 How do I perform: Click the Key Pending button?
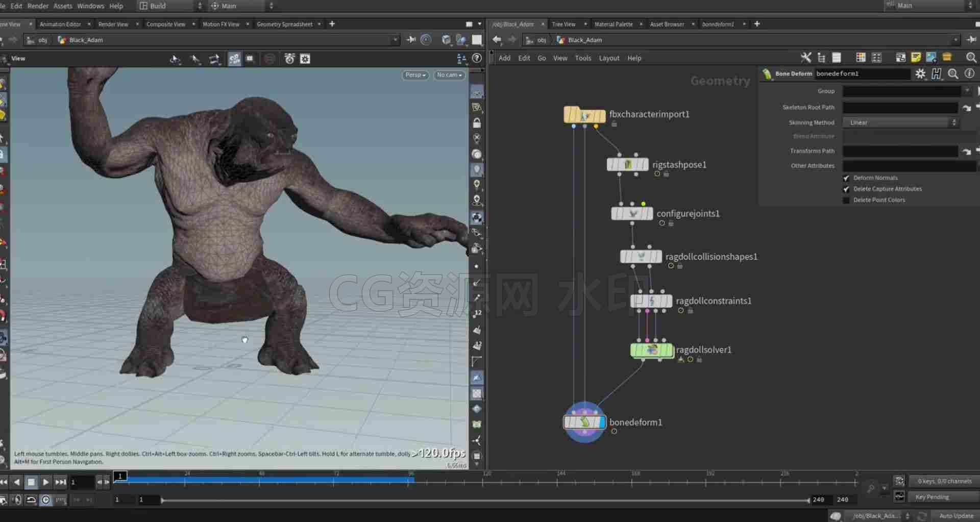click(943, 497)
